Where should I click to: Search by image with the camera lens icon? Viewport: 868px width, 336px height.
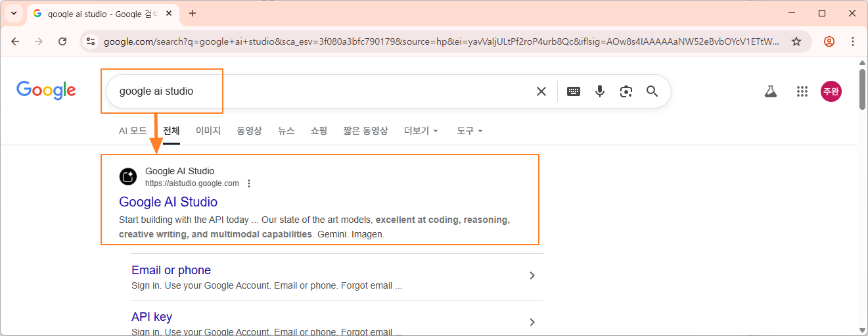[x=626, y=91]
